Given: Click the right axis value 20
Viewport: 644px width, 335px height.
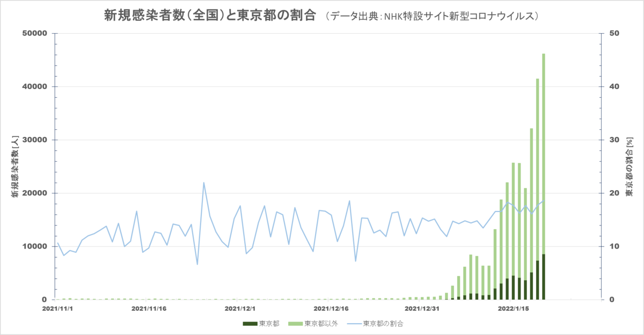Looking at the screenshot, I should pyautogui.click(x=614, y=193).
